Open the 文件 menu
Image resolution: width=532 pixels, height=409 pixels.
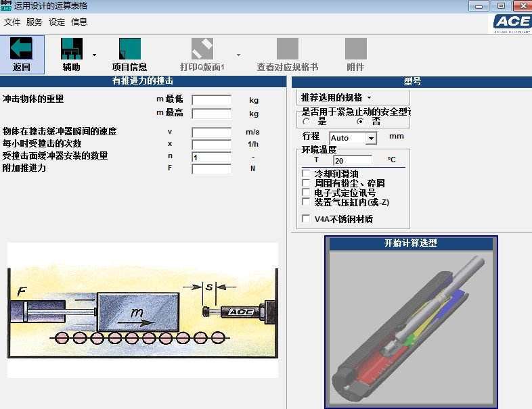pos(12,22)
